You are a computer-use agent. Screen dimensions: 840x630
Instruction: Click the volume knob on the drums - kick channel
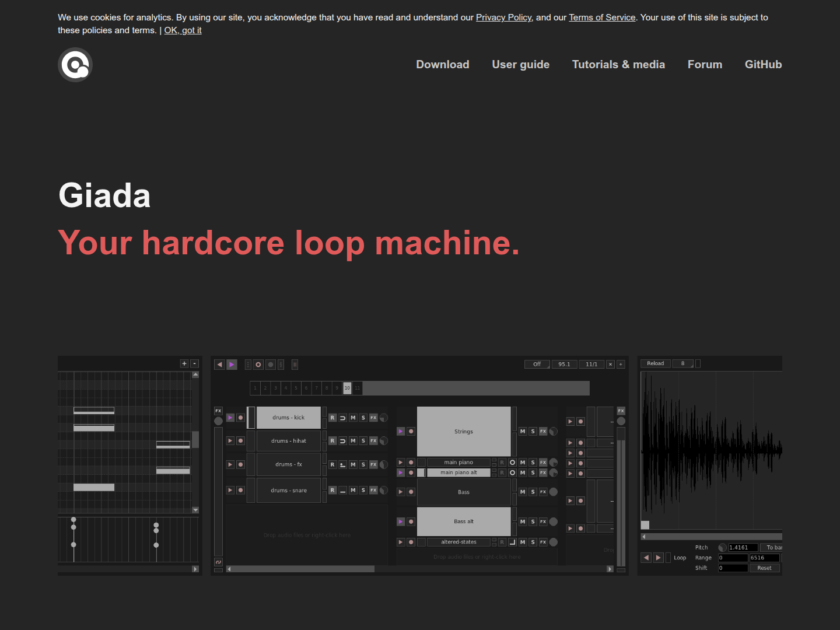coord(384,418)
